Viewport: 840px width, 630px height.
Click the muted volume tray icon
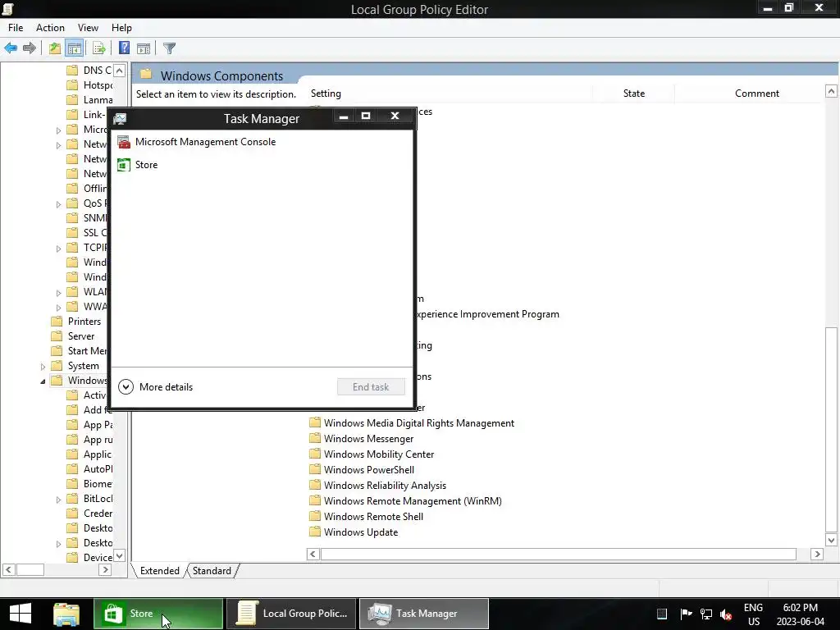[726, 614]
